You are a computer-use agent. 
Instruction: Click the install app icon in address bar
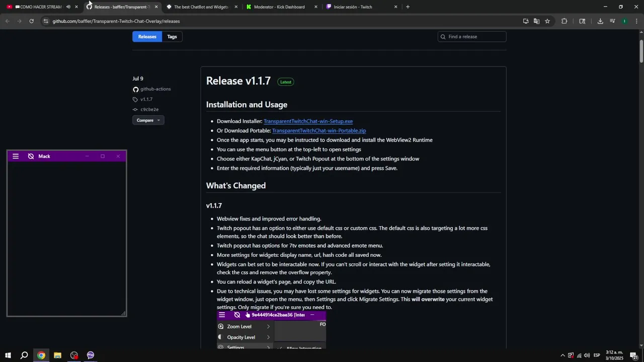526,21
